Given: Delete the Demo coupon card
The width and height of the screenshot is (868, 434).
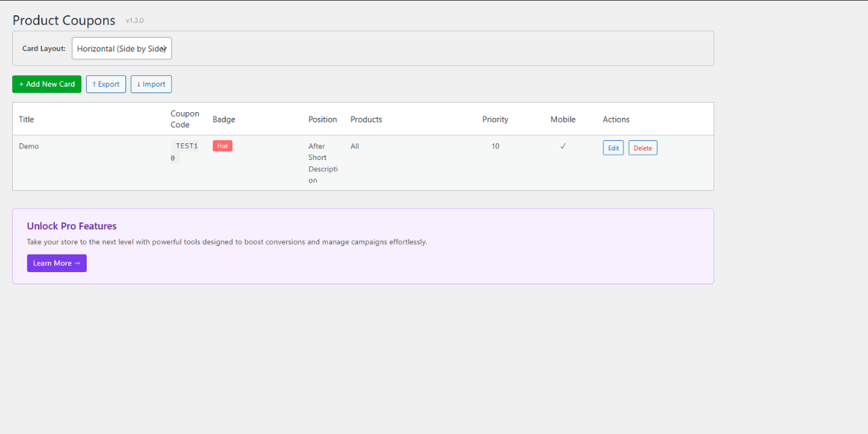Looking at the screenshot, I should pyautogui.click(x=642, y=147).
